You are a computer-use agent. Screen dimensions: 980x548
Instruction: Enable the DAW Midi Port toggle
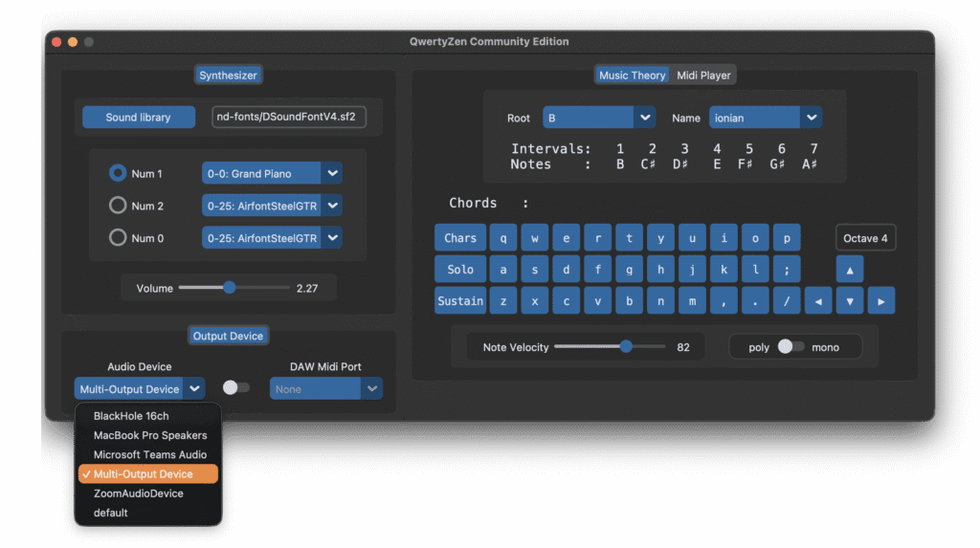point(235,387)
